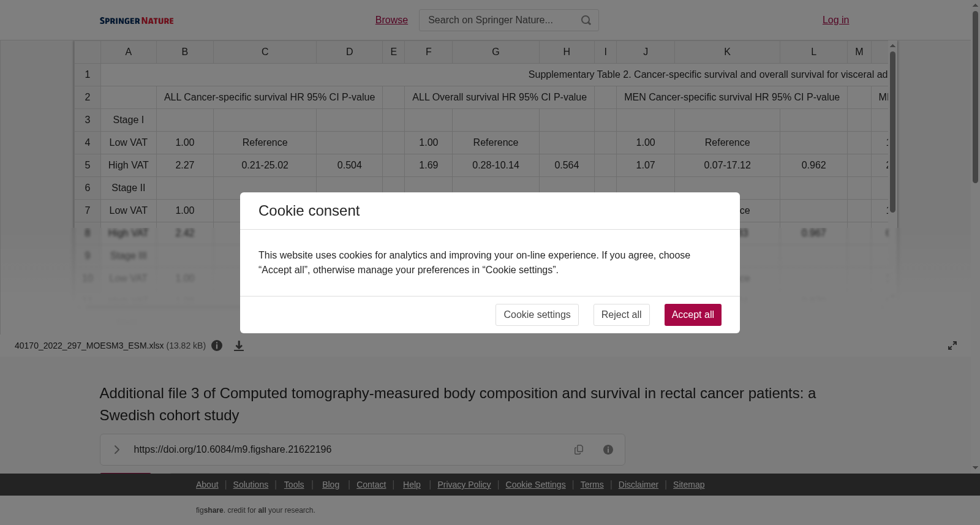Viewport: 980px width, 525px height.
Task: Click cell value '1.69'
Action: pyautogui.click(x=429, y=165)
